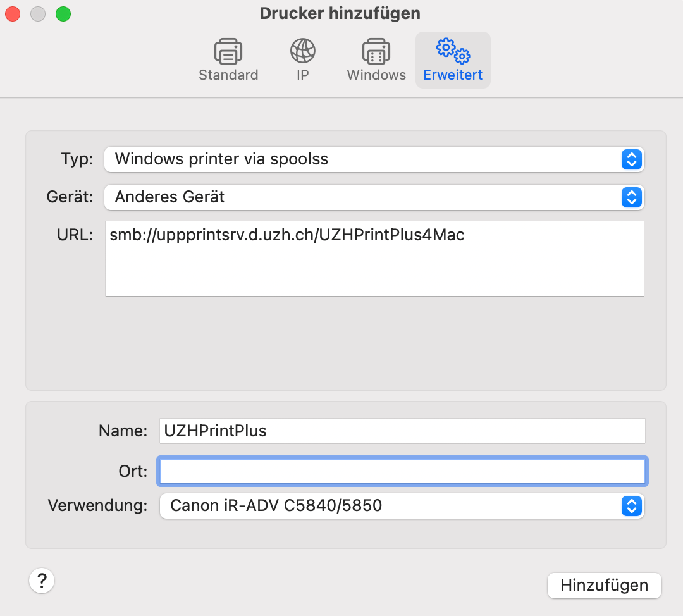Click the help question mark icon
The image size is (683, 616).
coord(42,581)
